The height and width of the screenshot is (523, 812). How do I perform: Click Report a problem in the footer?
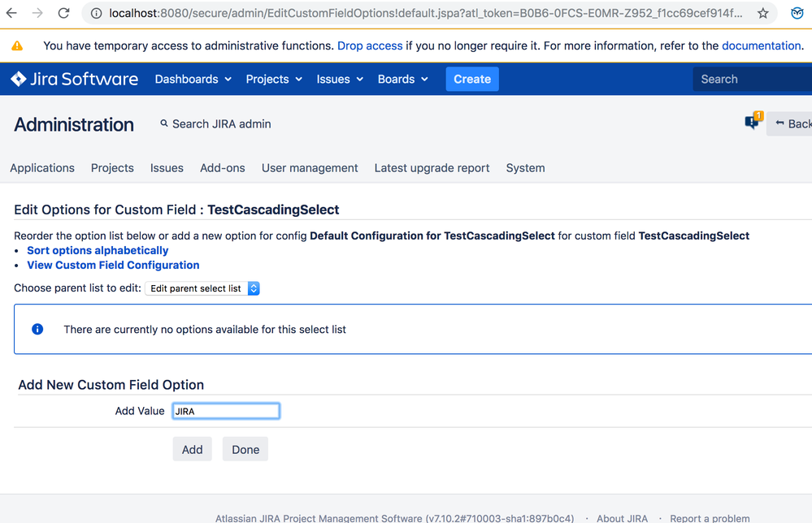click(710, 518)
